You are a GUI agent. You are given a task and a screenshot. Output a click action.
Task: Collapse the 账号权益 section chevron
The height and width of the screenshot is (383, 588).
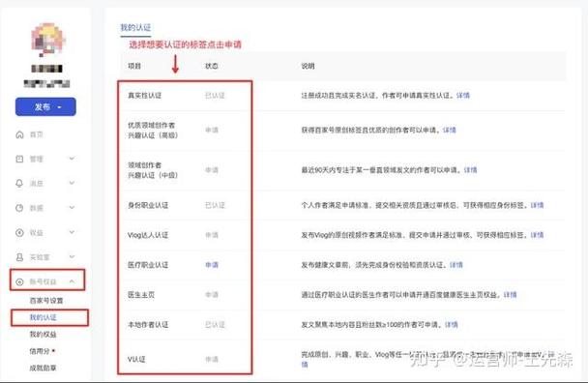coord(72,281)
